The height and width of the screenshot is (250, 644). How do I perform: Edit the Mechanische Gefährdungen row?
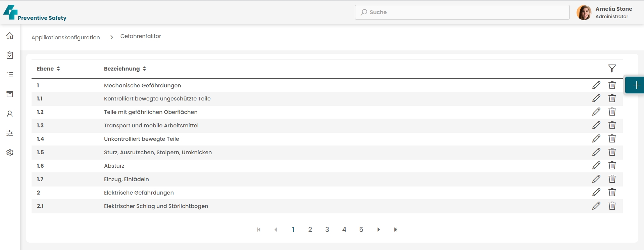pyautogui.click(x=596, y=85)
